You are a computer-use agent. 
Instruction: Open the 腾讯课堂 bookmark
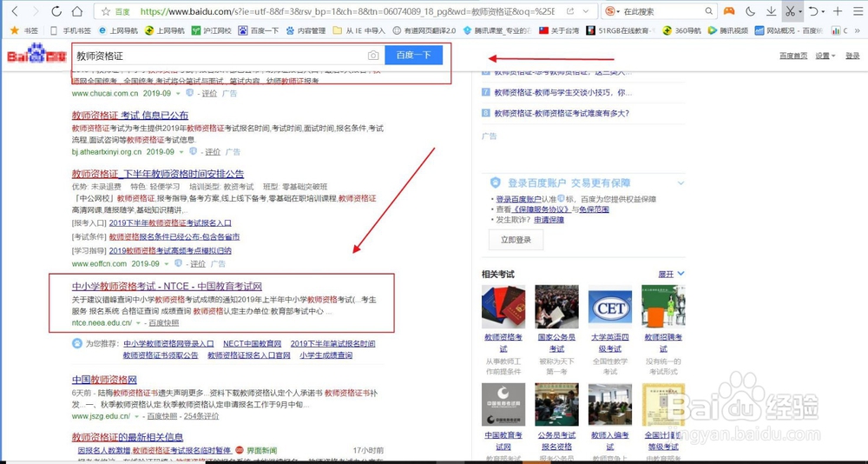496,30
